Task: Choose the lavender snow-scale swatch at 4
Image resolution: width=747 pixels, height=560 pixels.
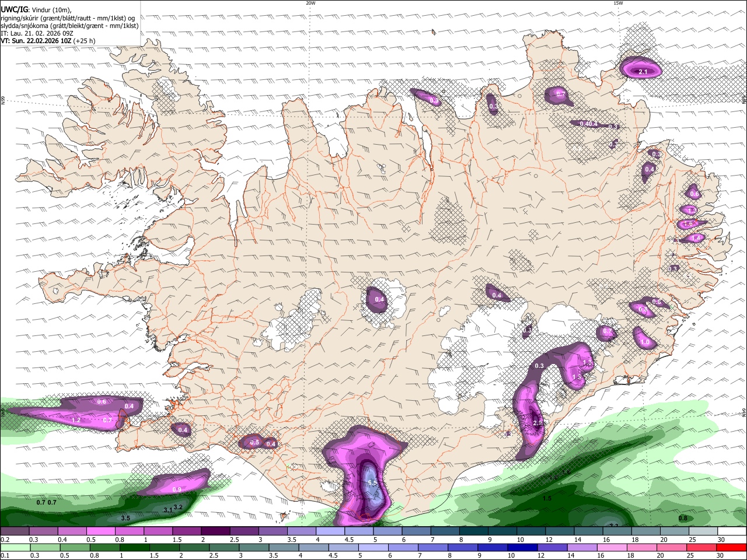Action: [x=330, y=531]
